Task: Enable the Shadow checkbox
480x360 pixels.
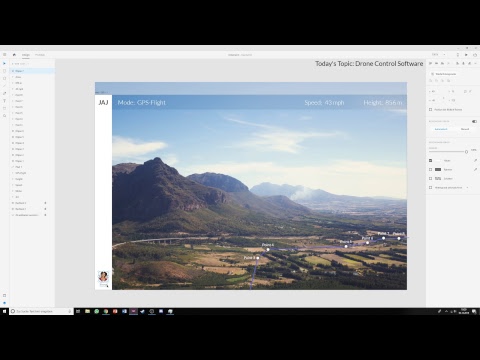Action: [x=430, y=178]
